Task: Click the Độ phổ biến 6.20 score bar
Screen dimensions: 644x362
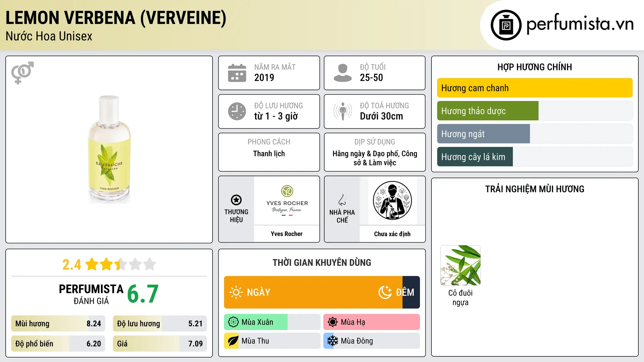Action: (x=58, y=344)
